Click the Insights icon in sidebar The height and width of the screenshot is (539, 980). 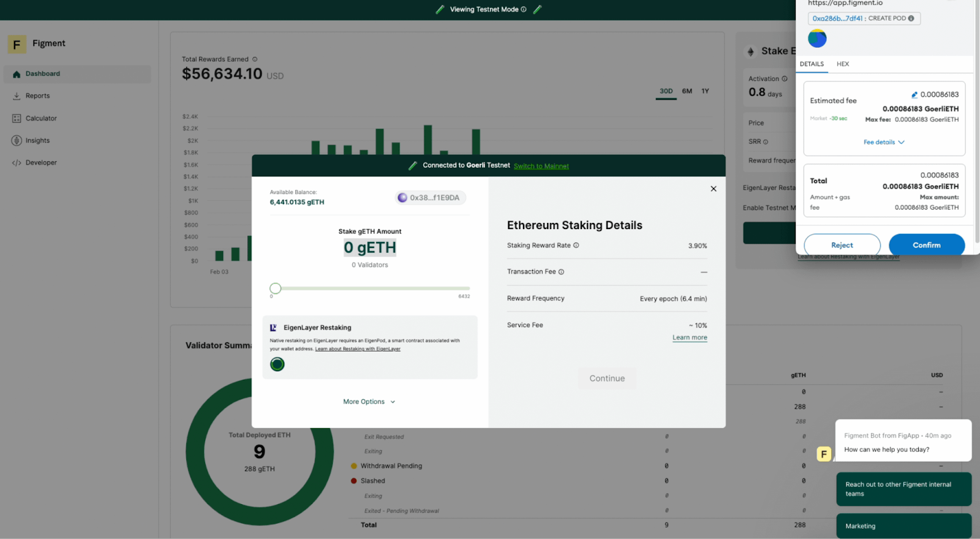[x=17, y=141]
